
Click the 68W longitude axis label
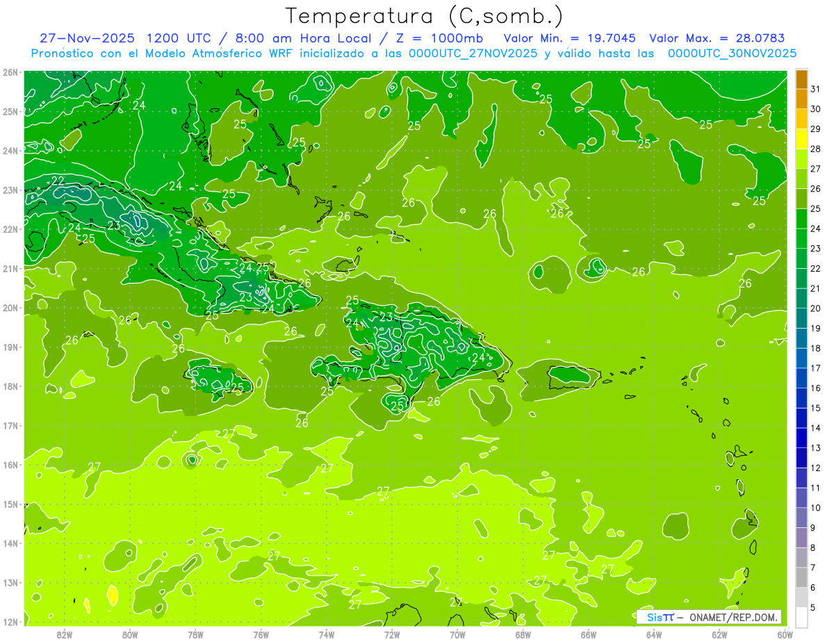click(x=523, y=634)
